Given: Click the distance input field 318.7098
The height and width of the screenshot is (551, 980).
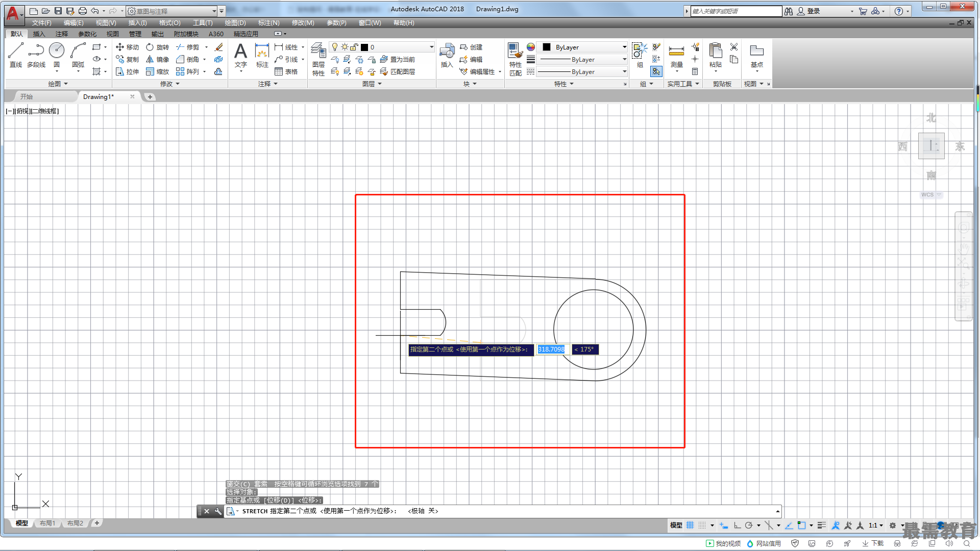Looking at the screenshot, I should [x=551, y=349].
